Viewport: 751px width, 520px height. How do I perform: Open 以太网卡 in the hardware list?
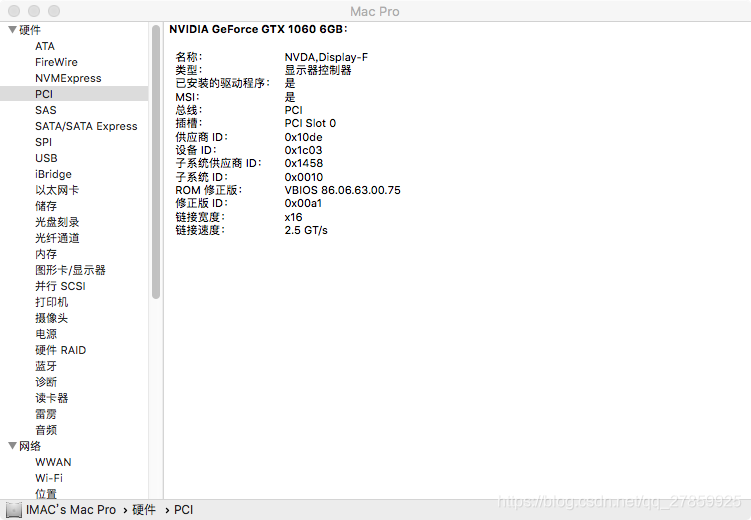[x=57, y=190]
